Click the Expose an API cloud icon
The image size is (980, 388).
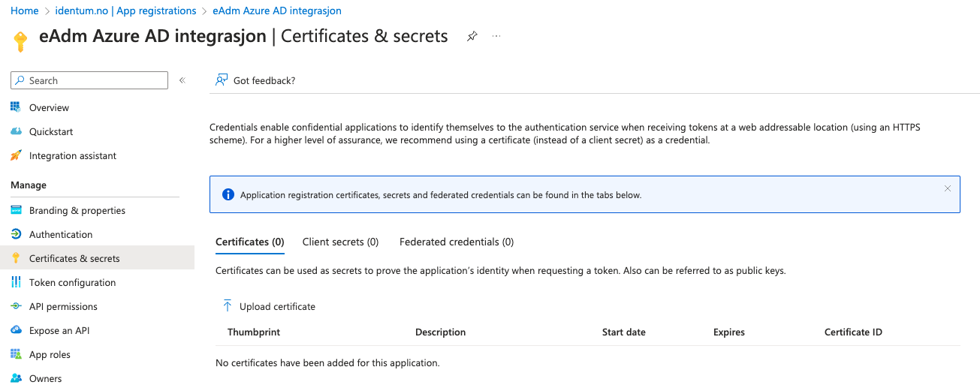point(16,330)
